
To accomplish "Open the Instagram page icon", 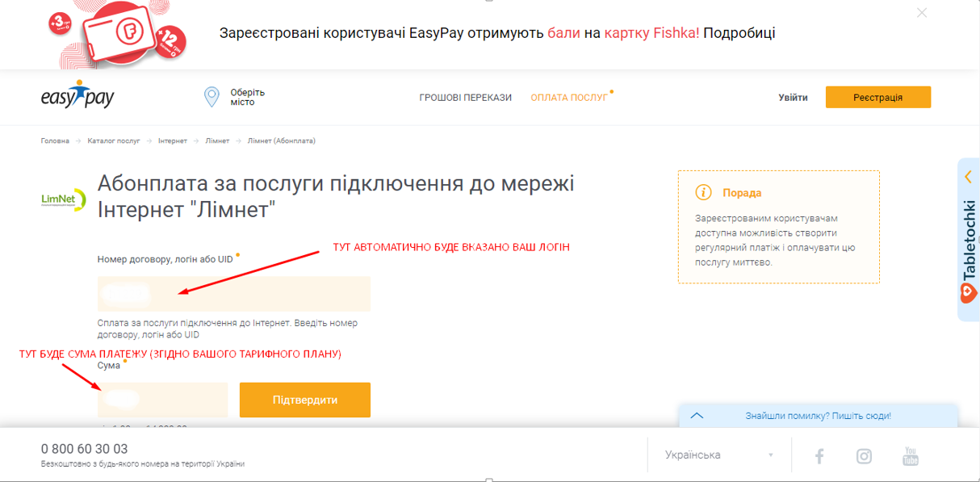I will (864, 456).
